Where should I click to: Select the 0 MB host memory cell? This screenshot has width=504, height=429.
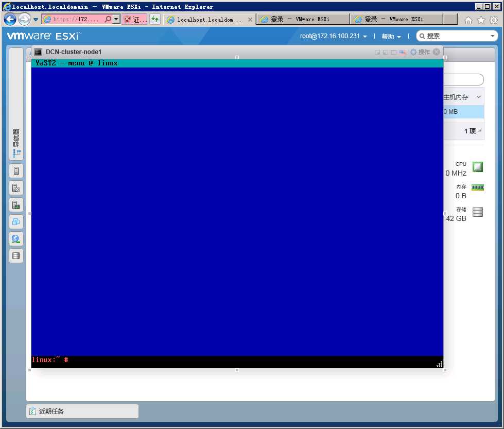[x=463, y=112]
